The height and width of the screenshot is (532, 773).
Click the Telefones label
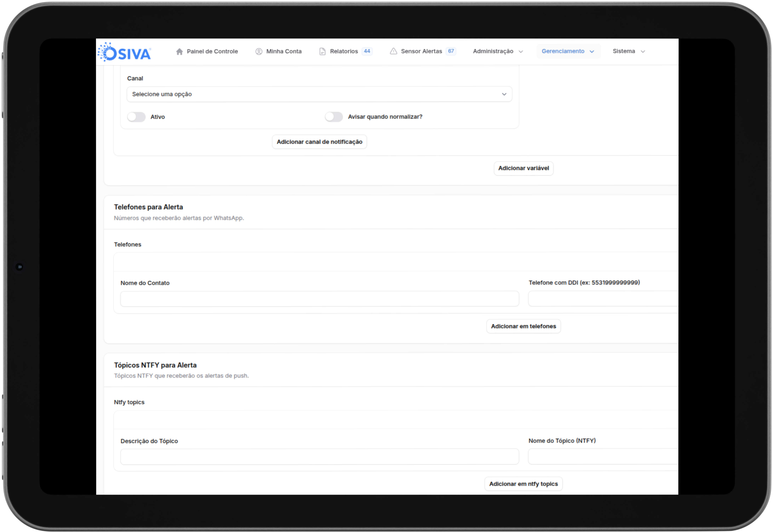[x=128, y=245]
